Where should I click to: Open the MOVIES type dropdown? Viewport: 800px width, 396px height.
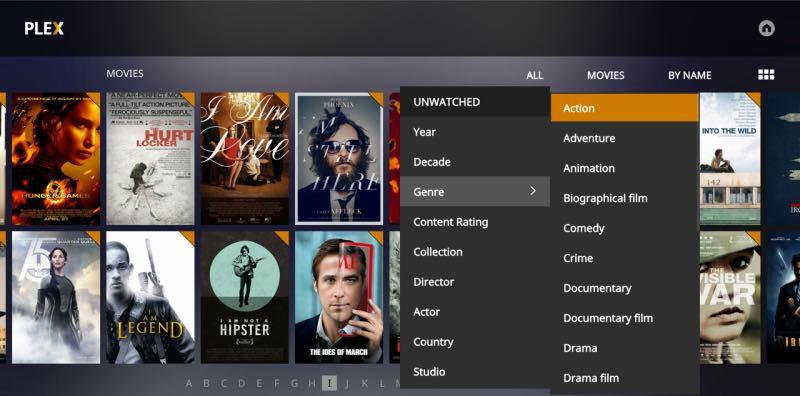point(605,76)
